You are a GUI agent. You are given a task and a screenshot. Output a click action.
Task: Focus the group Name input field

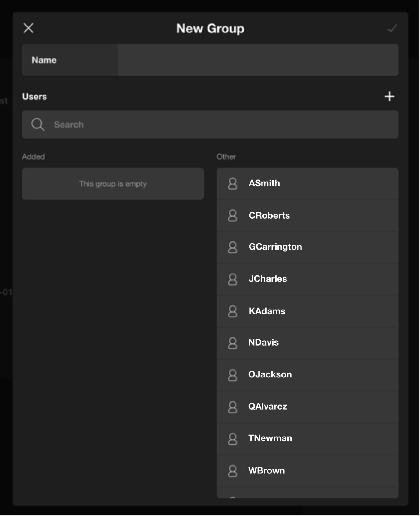257,60
